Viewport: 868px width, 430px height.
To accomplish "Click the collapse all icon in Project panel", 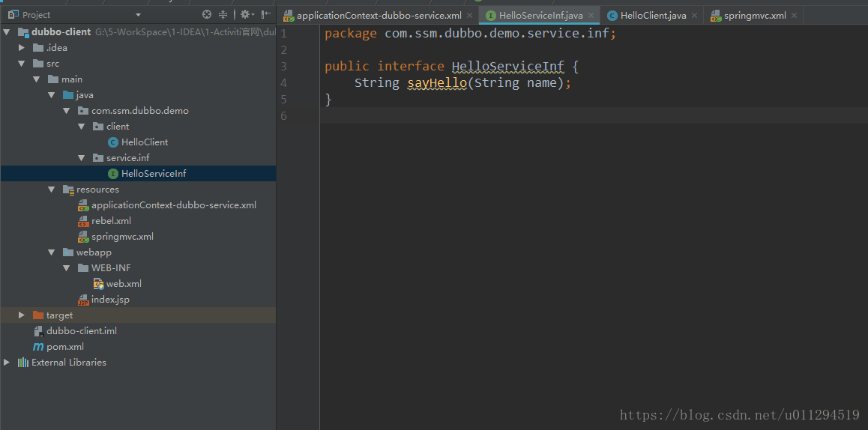I will [223, 15].
